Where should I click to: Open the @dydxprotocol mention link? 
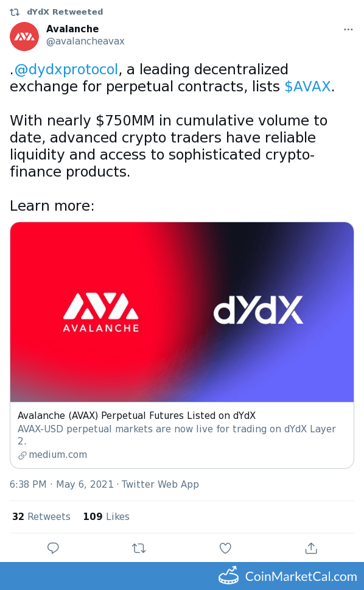pos(66,69)
